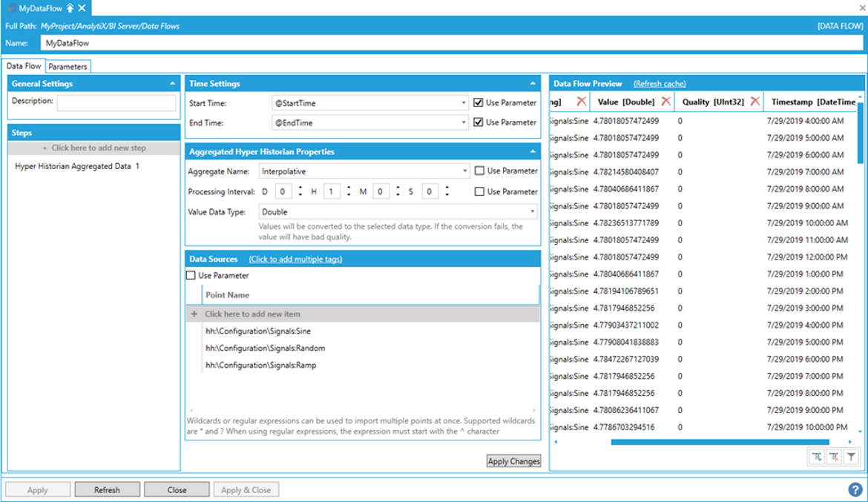Click the Refresh cache link
This screenshot has width=868, height=502.
[660, 84]
